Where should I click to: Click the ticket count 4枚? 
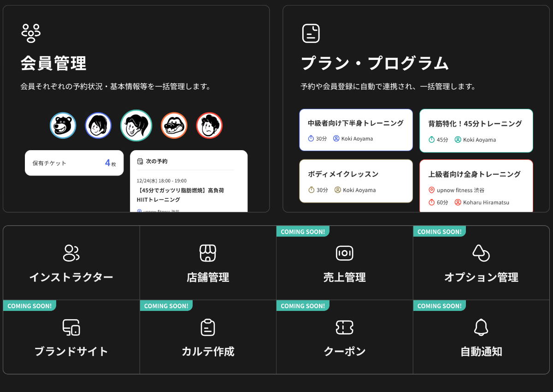point(111,163)
